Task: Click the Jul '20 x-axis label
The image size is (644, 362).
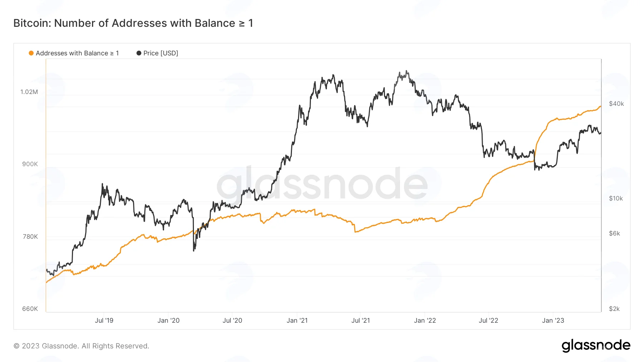Action: (x=233, y=321)
